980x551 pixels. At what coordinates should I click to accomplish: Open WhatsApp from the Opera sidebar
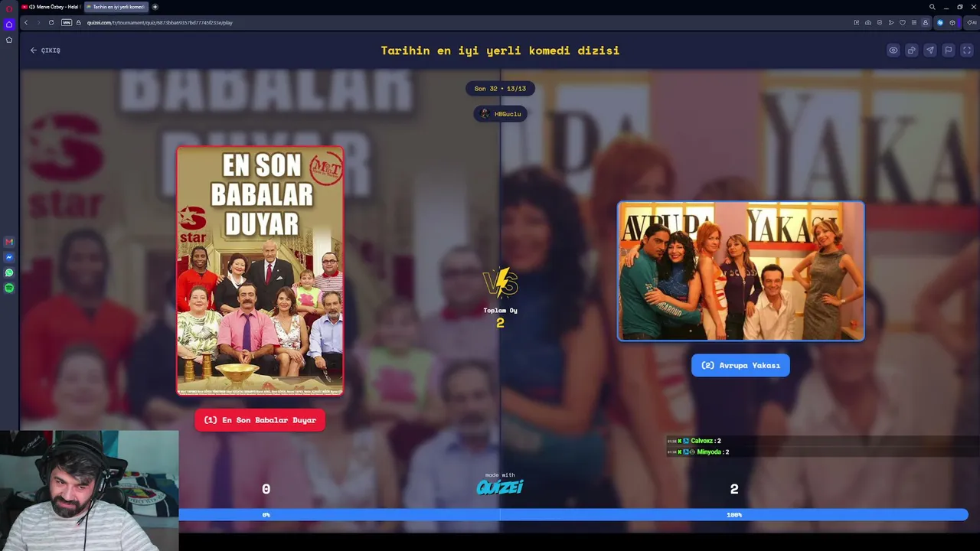click(9, 272)
